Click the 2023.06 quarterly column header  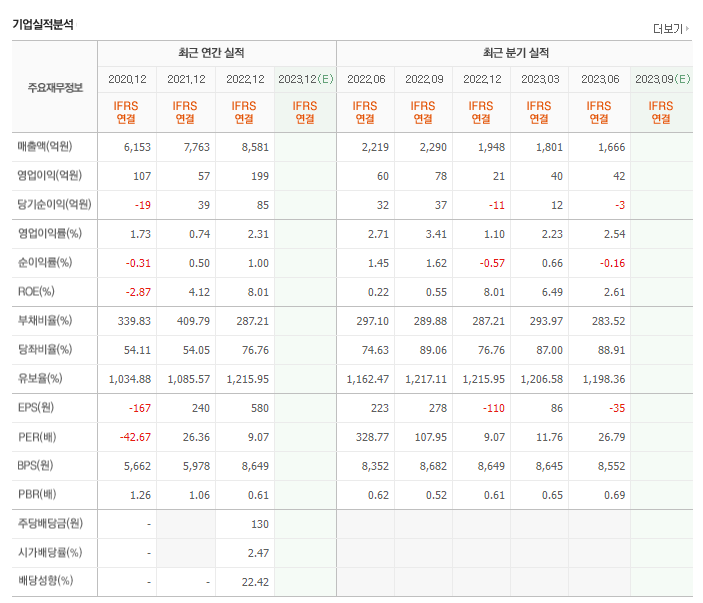600,79
